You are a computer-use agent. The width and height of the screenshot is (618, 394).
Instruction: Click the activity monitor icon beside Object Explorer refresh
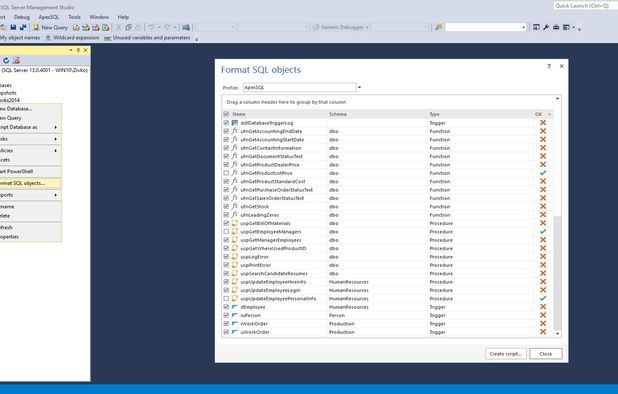point(16,60)
